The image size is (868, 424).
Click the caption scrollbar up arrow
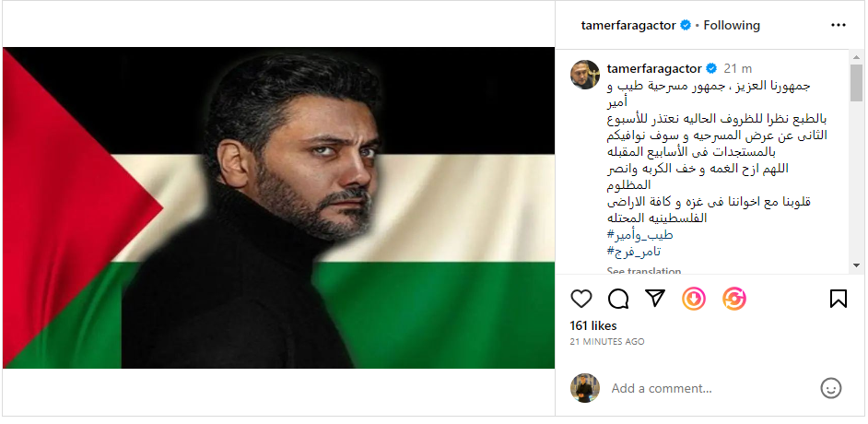[856, 57]
